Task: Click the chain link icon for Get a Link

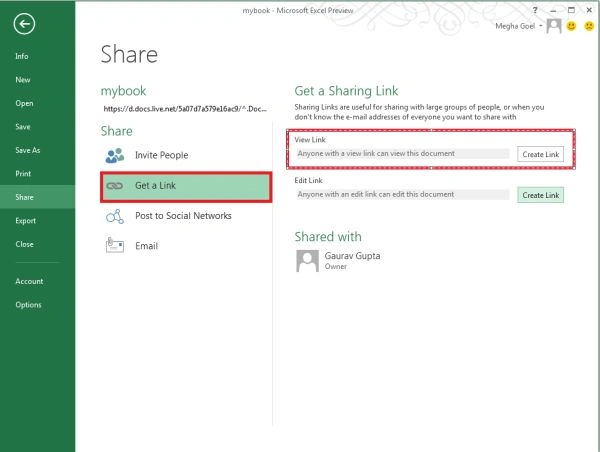Action: (114, 186)
